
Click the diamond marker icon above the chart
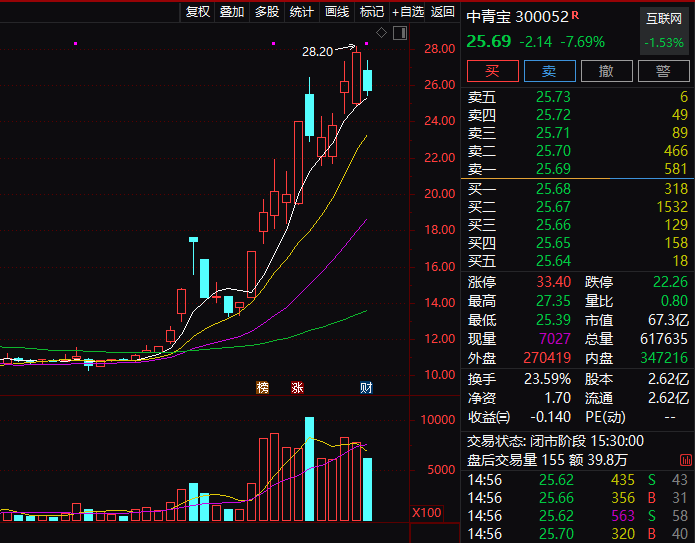coord(382,33)
